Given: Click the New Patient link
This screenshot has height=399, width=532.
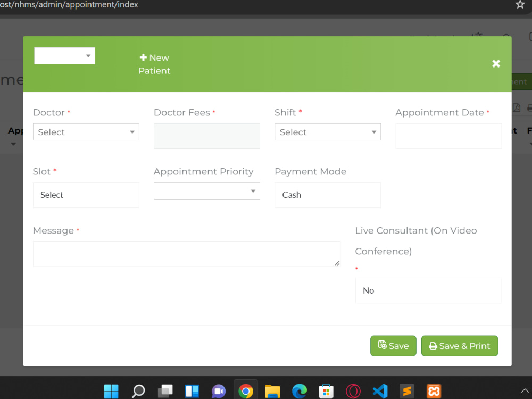Looking at the screenshot, I should point(154,64).
